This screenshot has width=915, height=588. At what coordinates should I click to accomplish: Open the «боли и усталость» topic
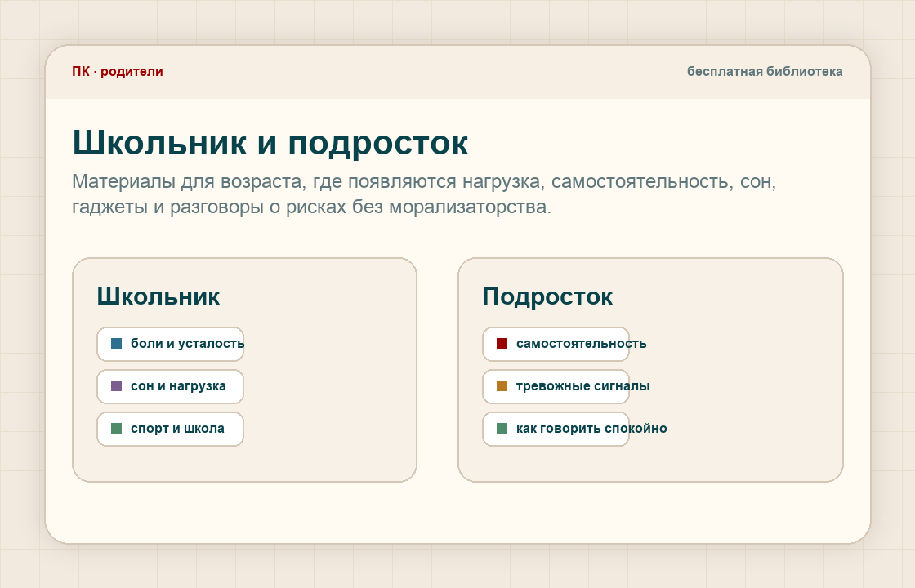point(171,344)
